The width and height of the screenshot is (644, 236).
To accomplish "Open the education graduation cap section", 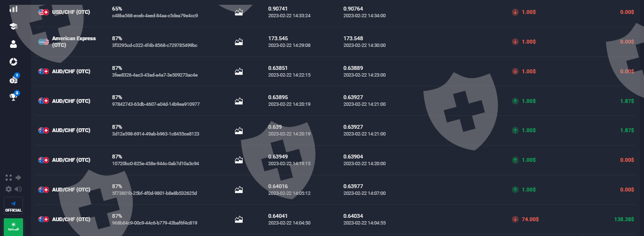I will [13, 26].
